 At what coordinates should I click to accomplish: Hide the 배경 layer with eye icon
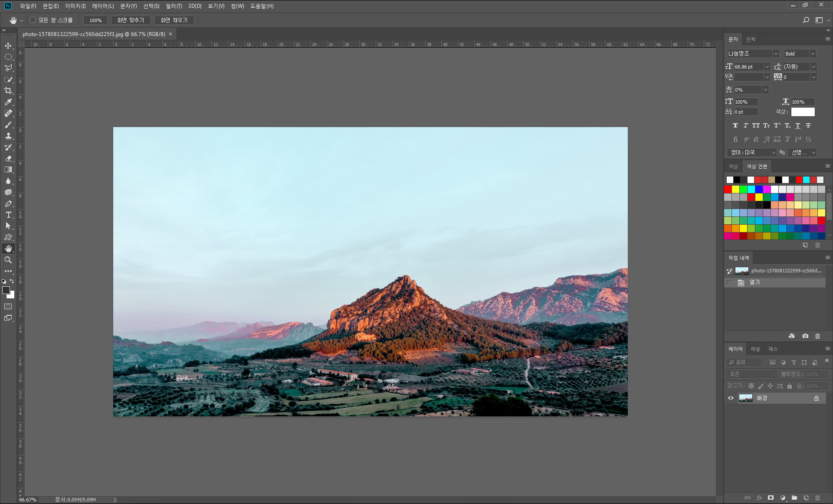(x=731, y=398)
